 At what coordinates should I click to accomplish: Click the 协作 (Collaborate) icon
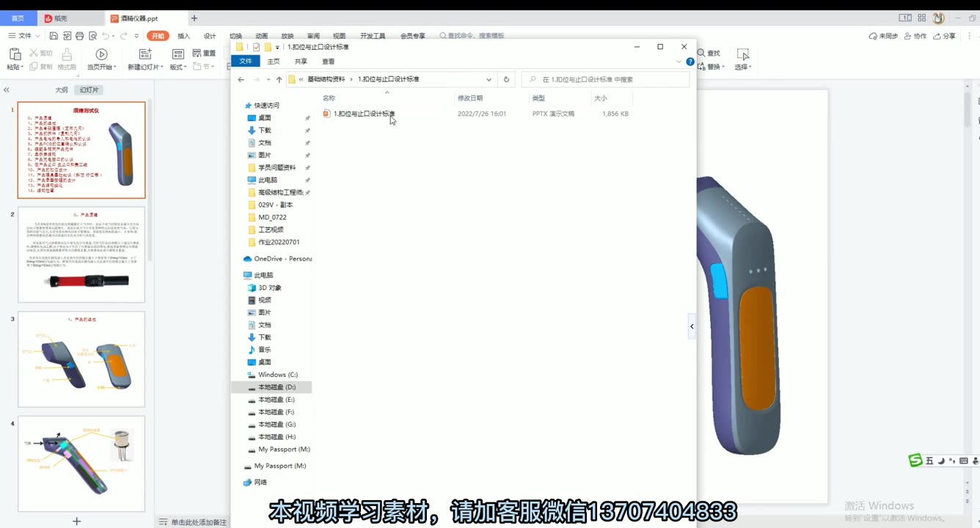[x=915, y=35]
